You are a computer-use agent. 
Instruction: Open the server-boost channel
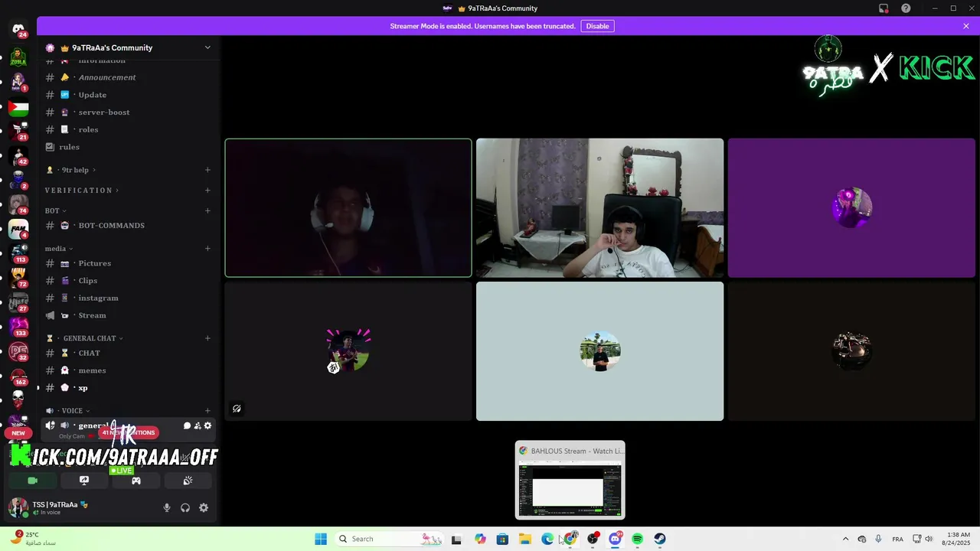(x=128, y=112)
